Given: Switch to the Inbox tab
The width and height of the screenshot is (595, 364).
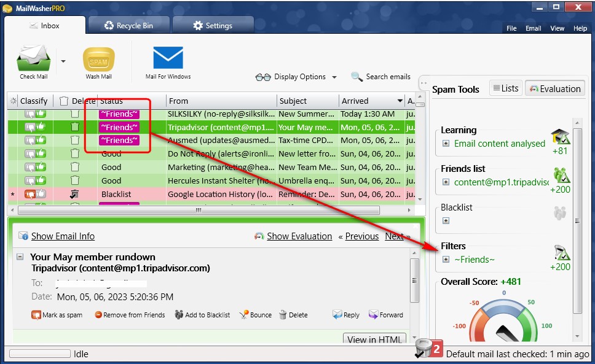Looking at the screenshot, I should 45,26.
